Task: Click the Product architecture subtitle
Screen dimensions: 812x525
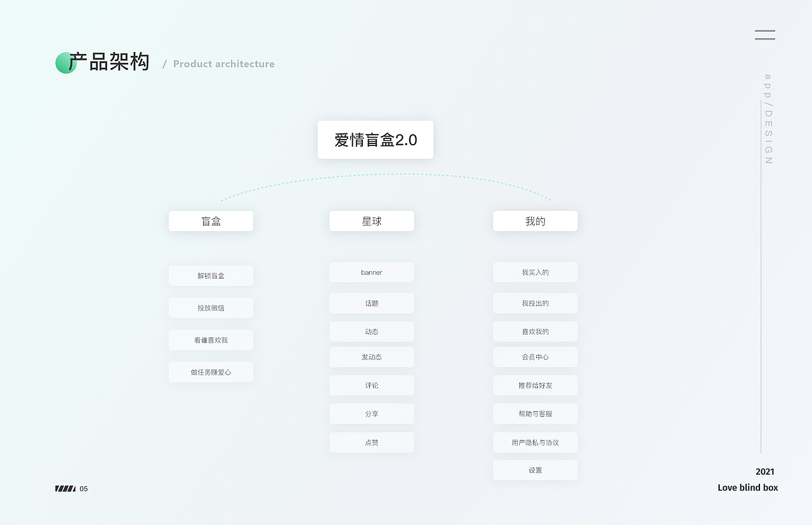Action: (224, 64)
